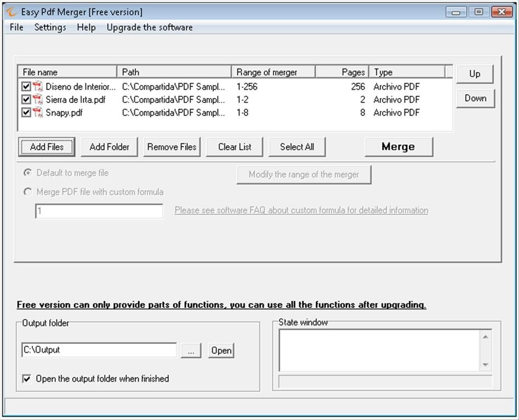Image resolution: width=519 pixels, height=420 pixels.
Task: Click the custom formula input field
Action: point(99,211)
